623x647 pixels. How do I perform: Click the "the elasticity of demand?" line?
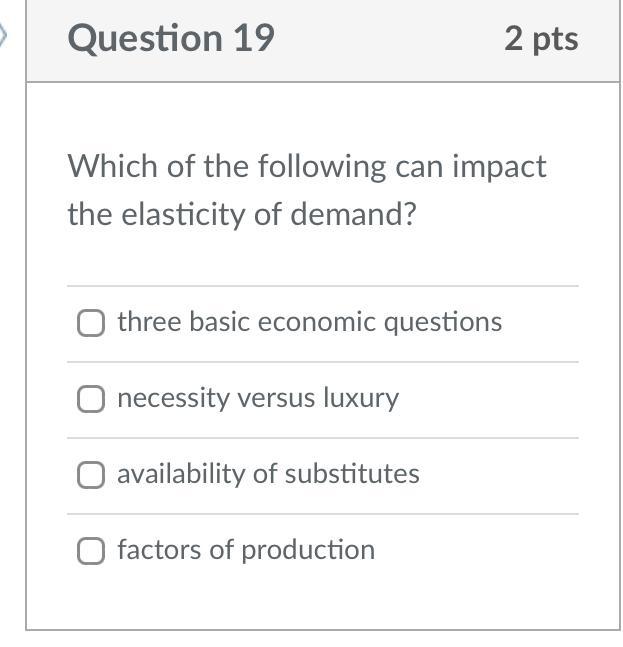[241, 214]
